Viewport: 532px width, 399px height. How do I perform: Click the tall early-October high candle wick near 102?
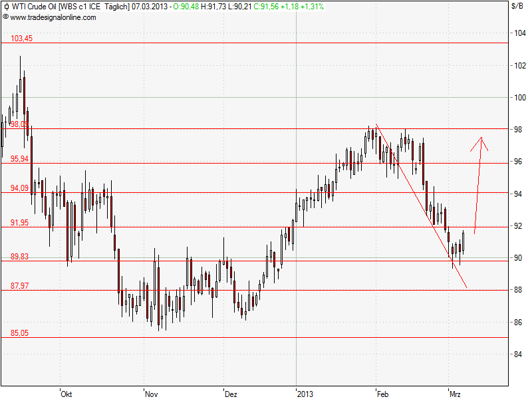coord(20,74)
